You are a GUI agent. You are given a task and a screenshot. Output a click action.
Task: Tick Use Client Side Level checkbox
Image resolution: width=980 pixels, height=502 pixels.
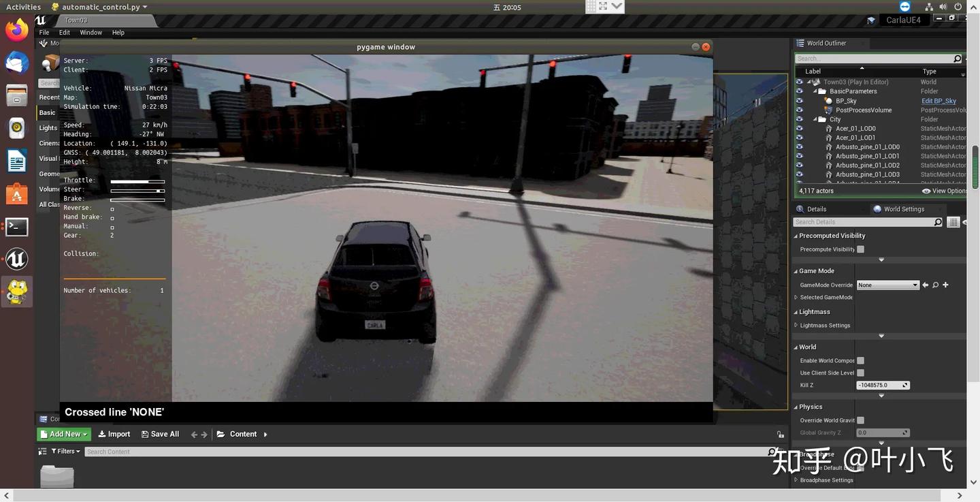coord(860,373)
